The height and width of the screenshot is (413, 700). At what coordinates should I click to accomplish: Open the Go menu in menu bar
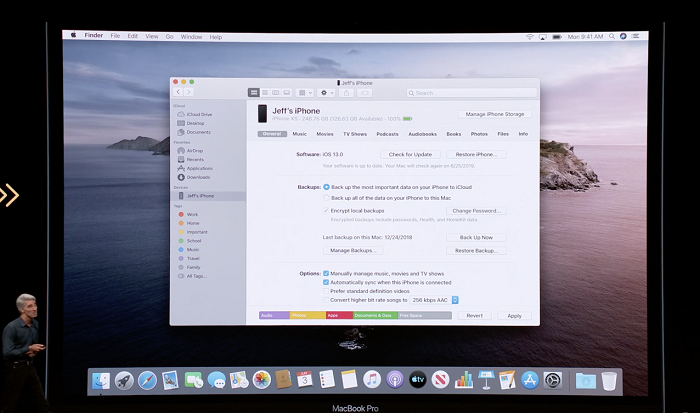(x=169, y=37)
